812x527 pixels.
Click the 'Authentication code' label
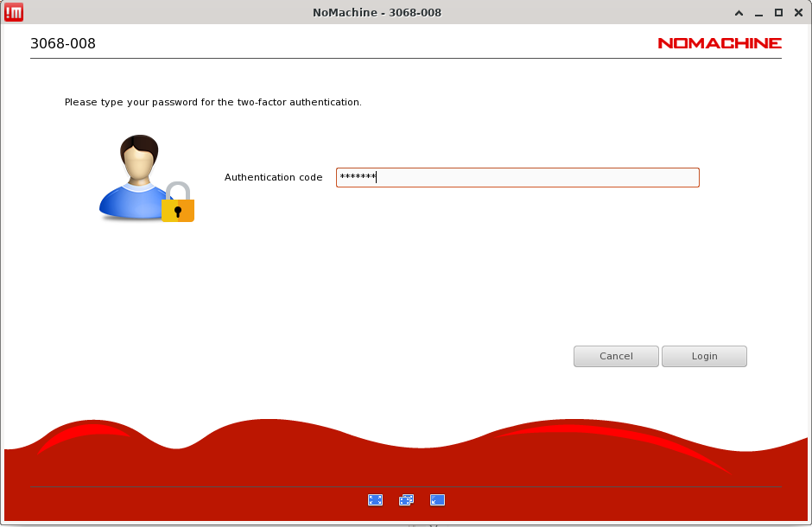274,177
